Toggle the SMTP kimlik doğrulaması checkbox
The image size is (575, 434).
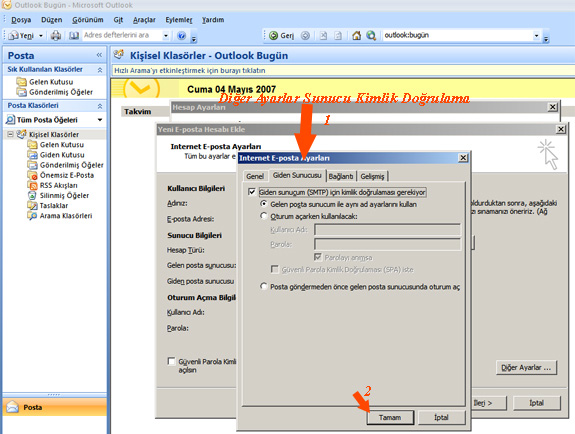click(x=252, y=192)
